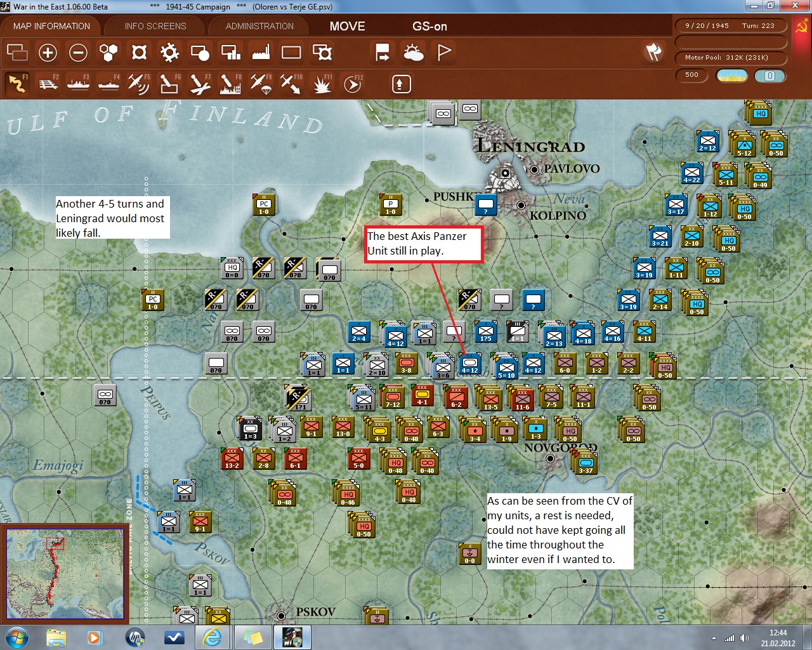Click the rectangle-with-circle map icon

point(200,52)
